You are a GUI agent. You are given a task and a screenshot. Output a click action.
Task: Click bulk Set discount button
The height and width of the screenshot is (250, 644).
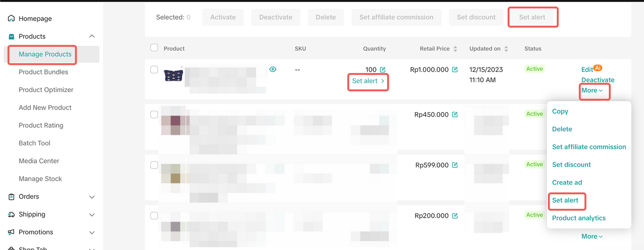coord(476,17)
